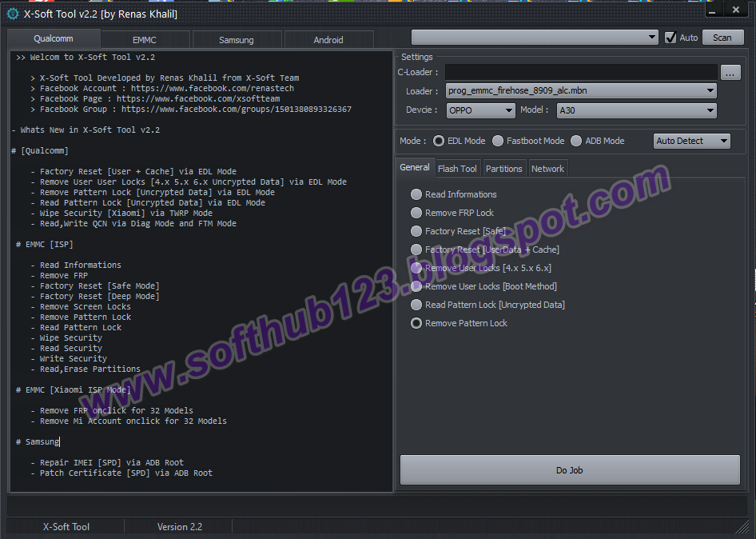This screenshot has width=756, height=539.
Task: Select Remove FRP Lock operation
Action: coord(416,212)
